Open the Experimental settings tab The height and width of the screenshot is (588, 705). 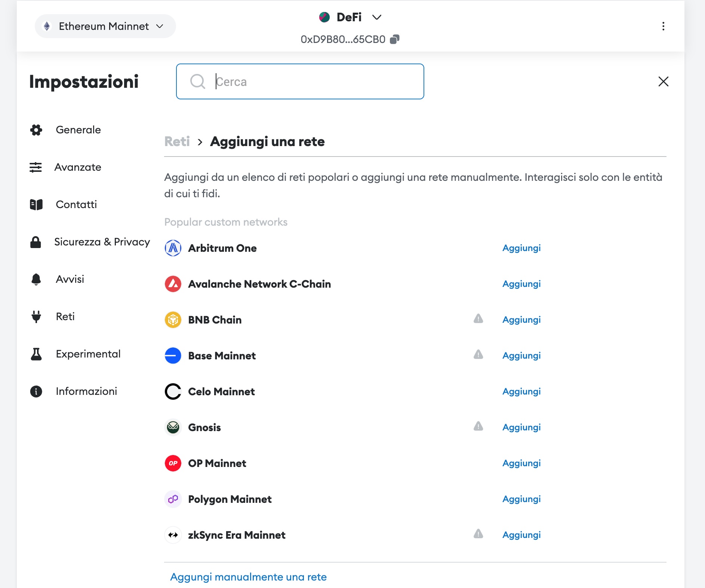[x=88, y=354]
